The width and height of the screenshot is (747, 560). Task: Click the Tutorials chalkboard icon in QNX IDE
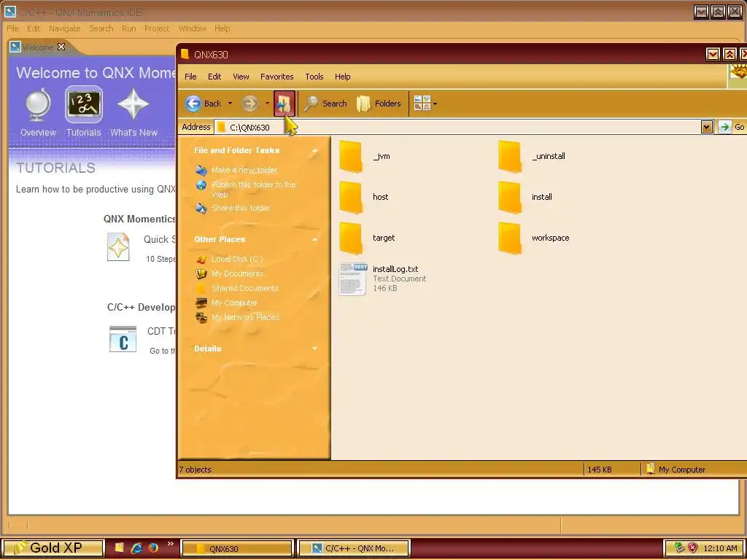pos(84,104)
